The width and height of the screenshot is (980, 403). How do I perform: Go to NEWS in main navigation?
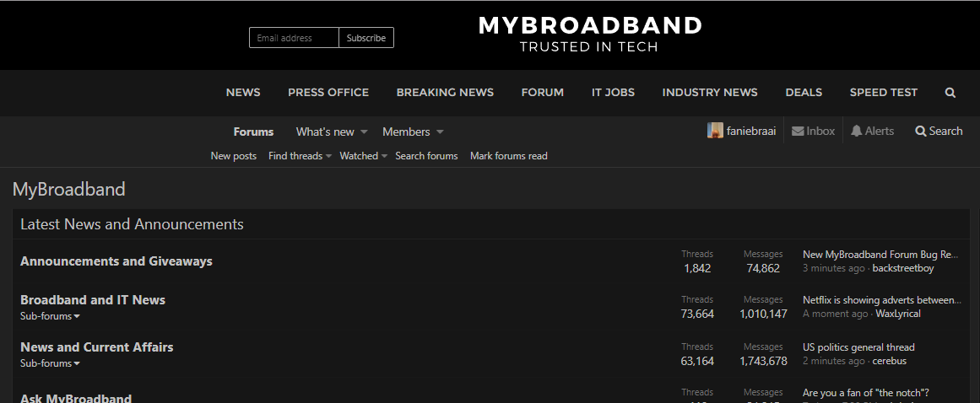243,93
